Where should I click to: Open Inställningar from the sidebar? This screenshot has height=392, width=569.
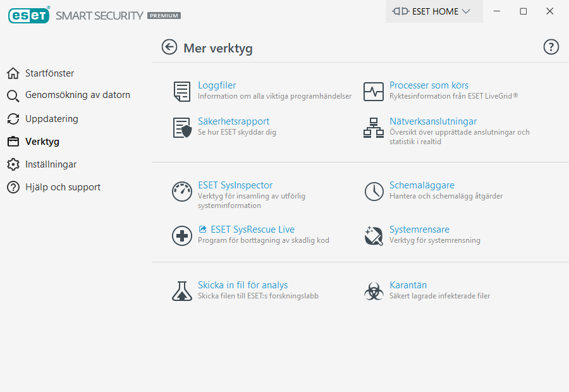coord(51,164)
